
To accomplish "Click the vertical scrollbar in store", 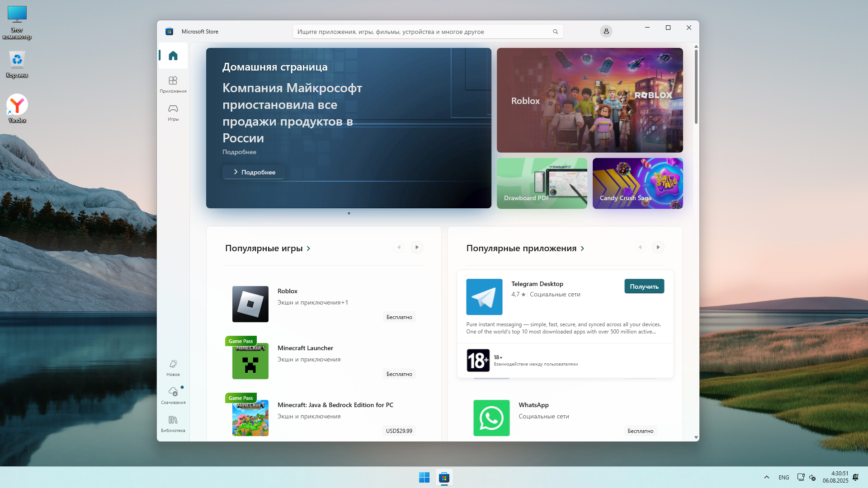I will pos(696,86).
